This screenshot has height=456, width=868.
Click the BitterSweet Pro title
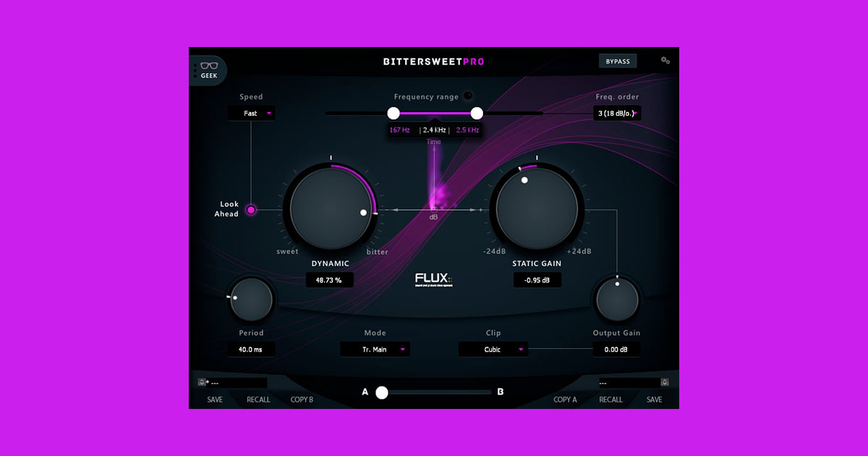[434, 62]
